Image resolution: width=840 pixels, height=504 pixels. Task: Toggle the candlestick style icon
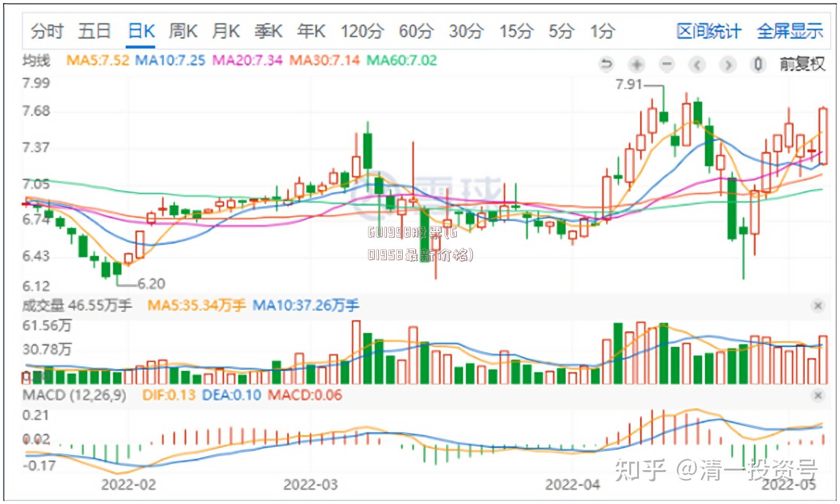[x=758, y=64]
